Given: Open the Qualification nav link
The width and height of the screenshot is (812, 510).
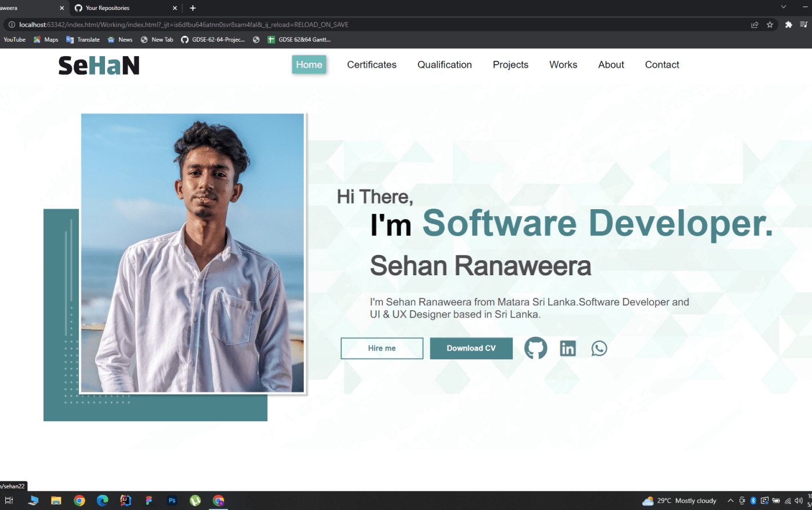Looking at the screenshot, I should point(445,65).
